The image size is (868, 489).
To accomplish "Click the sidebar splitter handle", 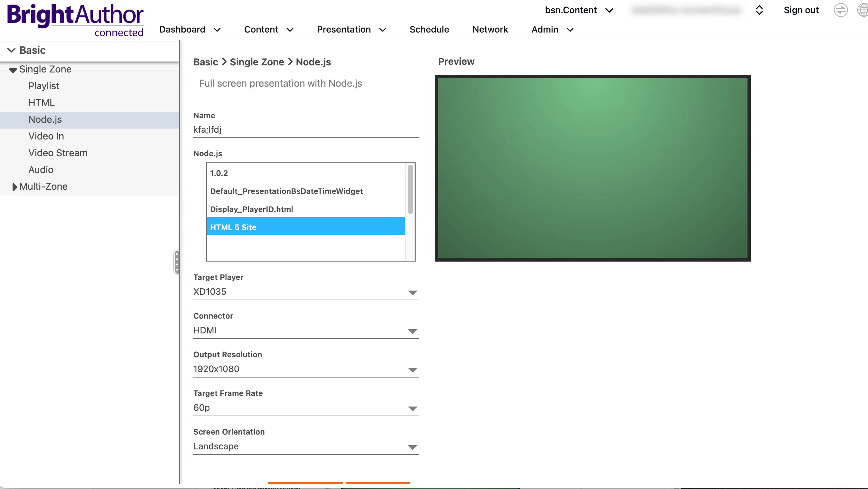I will (177, 262).
